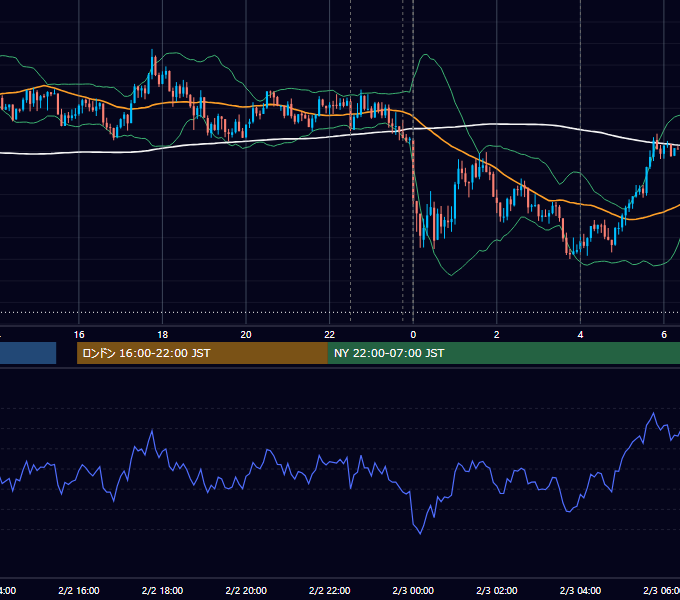Click the hour label 0 on the axis
Viewport: 680px width, 600px height.
413,335
